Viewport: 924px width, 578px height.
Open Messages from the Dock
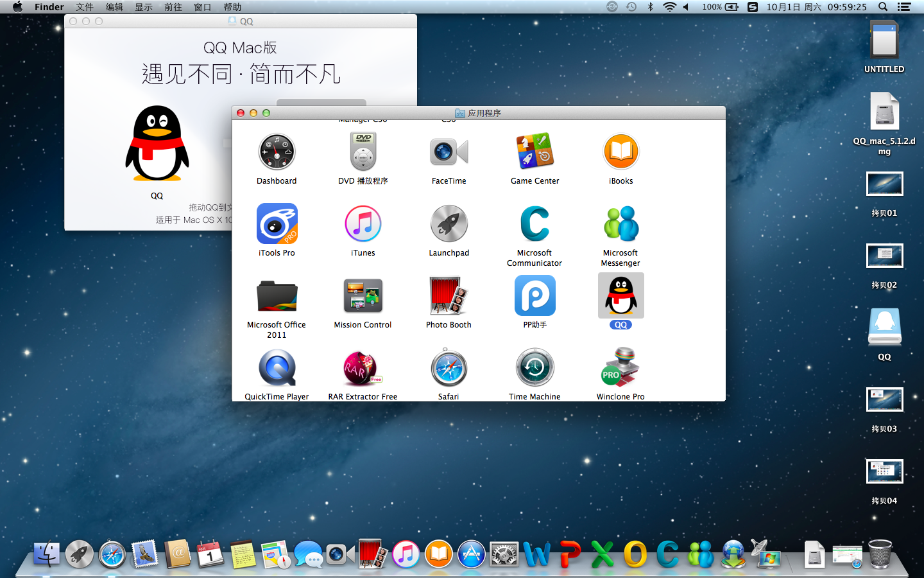[x=309, y=555]
